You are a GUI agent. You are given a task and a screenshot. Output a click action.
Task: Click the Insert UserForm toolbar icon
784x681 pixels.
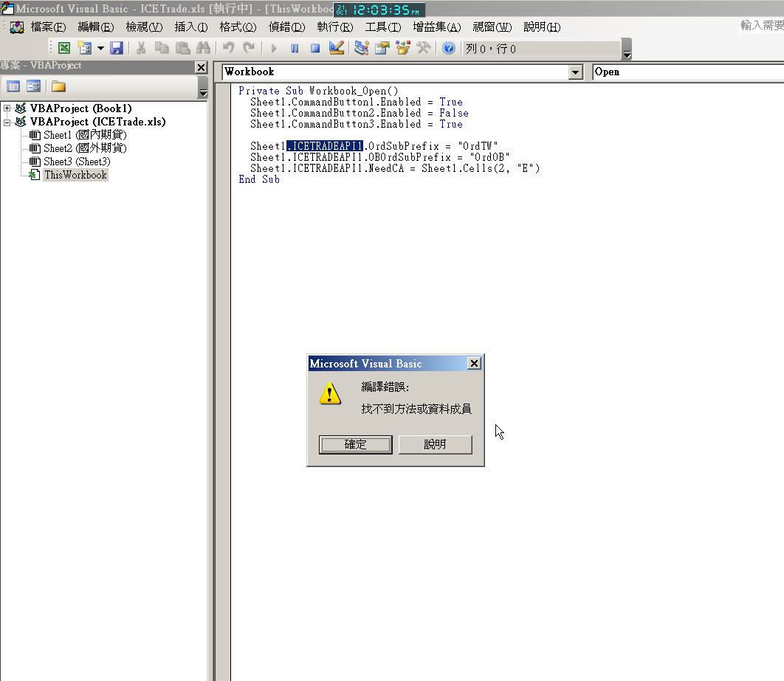click(x=84, y=48)
